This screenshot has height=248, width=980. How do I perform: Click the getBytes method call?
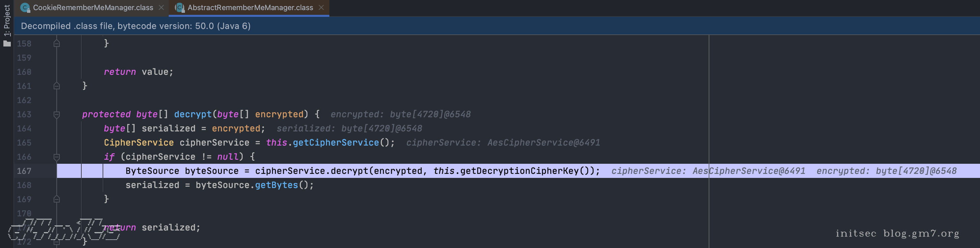276,185
